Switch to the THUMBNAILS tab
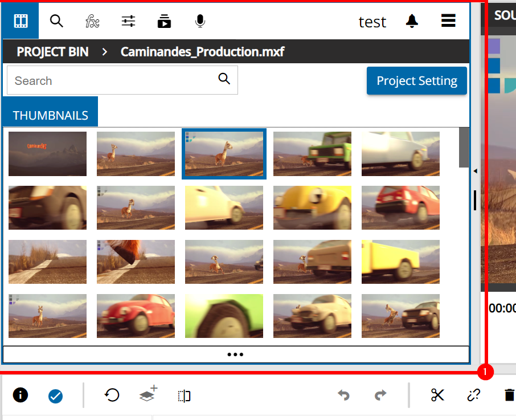This screenshot has width=516, height=420. click(x=50, y=115)
